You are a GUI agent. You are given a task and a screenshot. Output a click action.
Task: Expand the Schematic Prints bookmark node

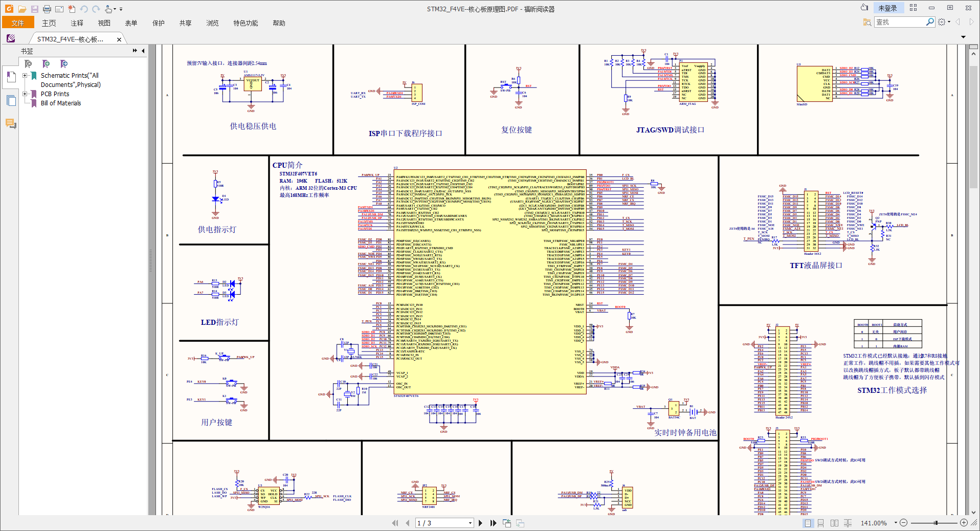pos(25,75)
